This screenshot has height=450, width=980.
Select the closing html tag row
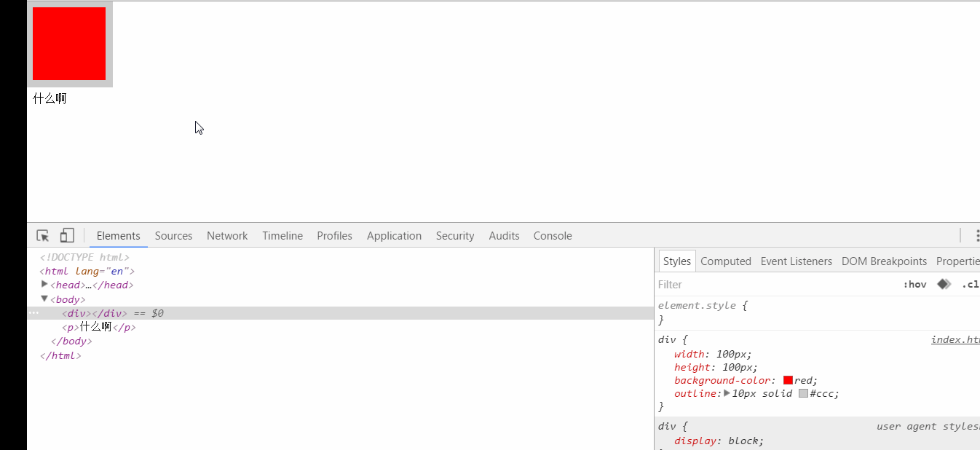tap(60, 355)
